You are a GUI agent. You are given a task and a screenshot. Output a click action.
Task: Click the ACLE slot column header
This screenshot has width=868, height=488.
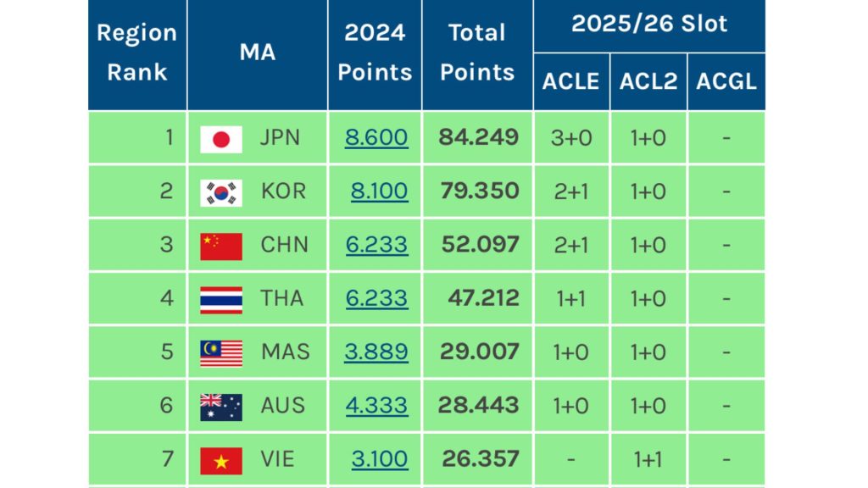pos(570,82)
